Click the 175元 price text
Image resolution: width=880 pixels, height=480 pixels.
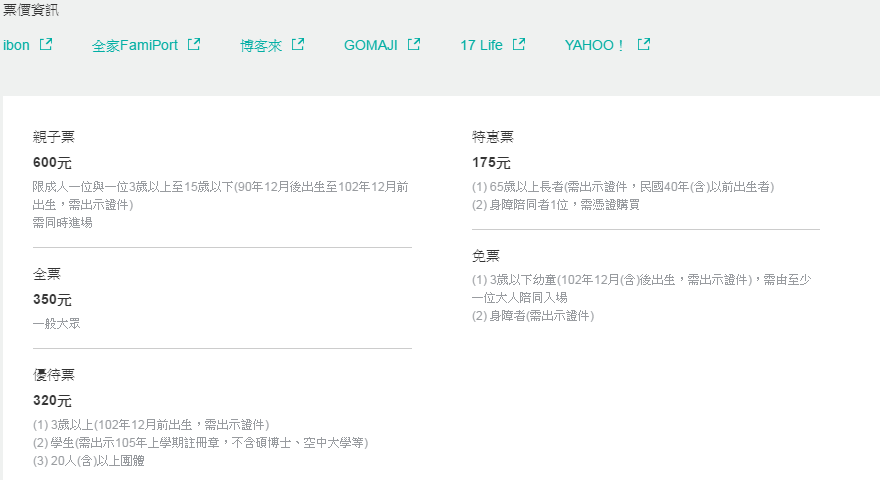[x=491, y=163]
